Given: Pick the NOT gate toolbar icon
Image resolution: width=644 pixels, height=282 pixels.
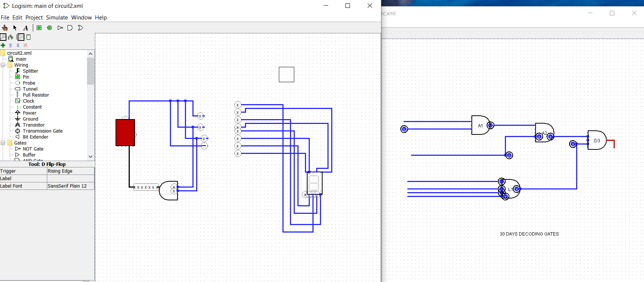Looking at the screenshot, I should point(60,28).
